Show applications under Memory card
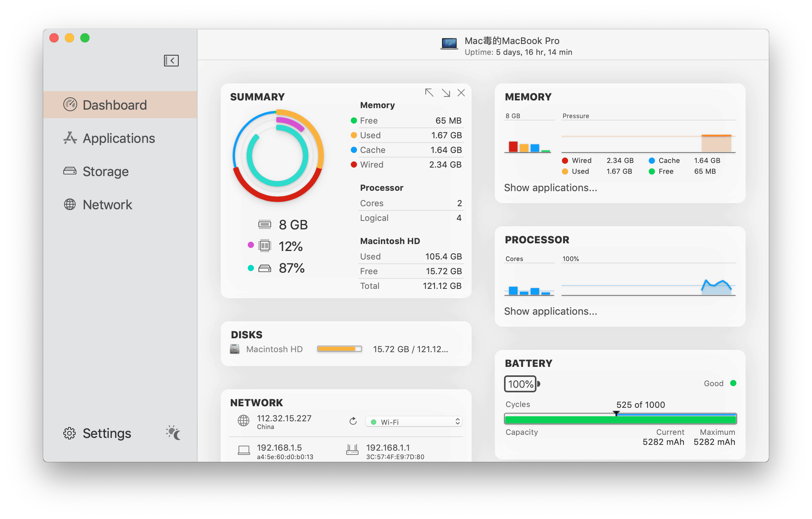The height and width of the screenshot is (519, 812). coord(550,188)
